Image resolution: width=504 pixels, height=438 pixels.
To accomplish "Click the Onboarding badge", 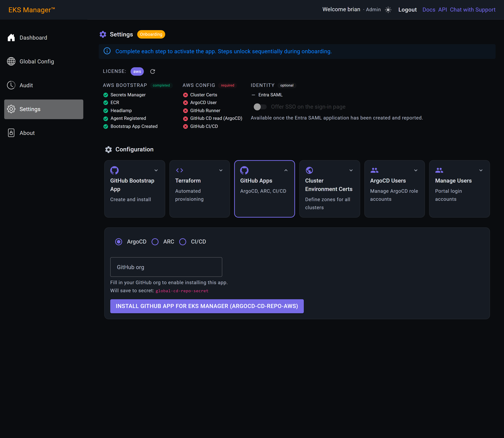I will point(151,34).
